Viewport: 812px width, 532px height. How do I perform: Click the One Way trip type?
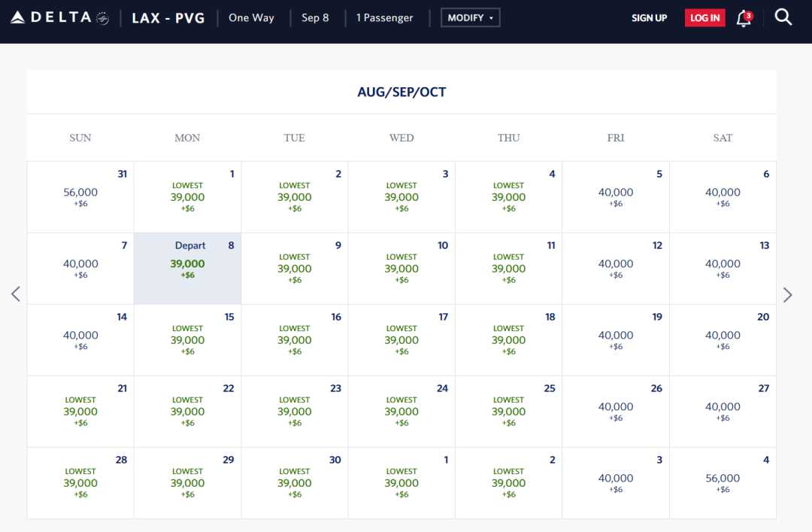pos(251,18)
